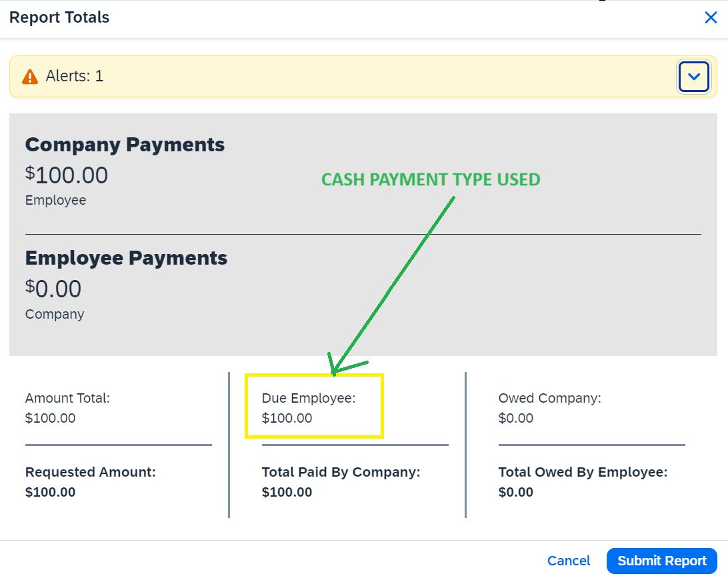Click the 'Employee Payments' heading
This screenshot has height=576, width=728.
(x=126, y=258)
